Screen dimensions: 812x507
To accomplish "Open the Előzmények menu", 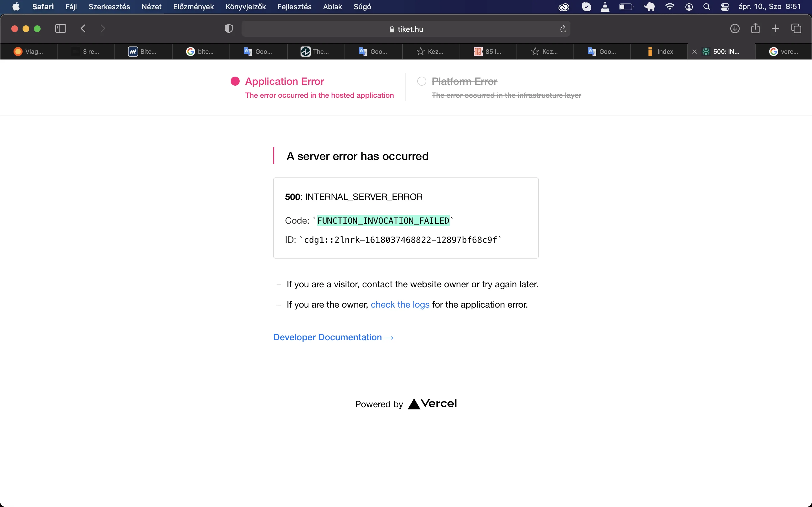I will click(193, 7).
